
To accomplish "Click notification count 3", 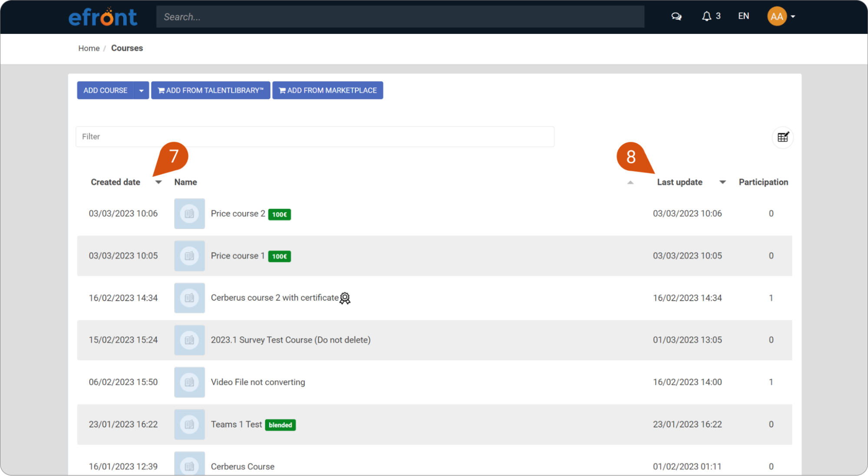I will pyautogui.click(x=718, y=16).
